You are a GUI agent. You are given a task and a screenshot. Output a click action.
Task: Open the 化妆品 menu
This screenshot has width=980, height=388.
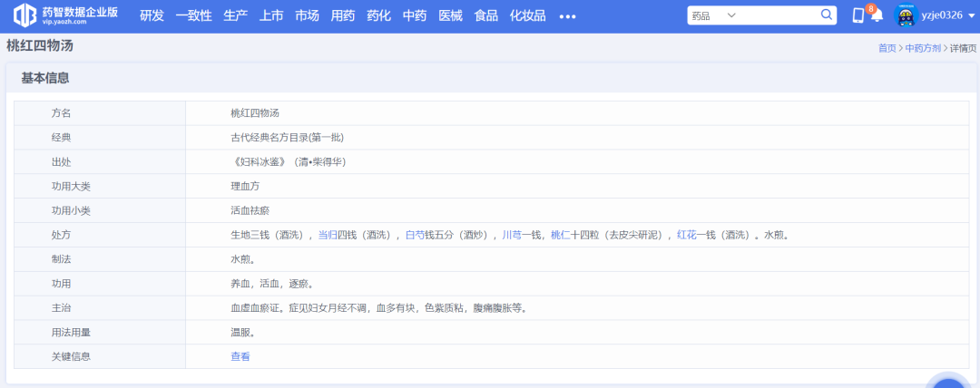pyautogui.click(x=527, y=16)
